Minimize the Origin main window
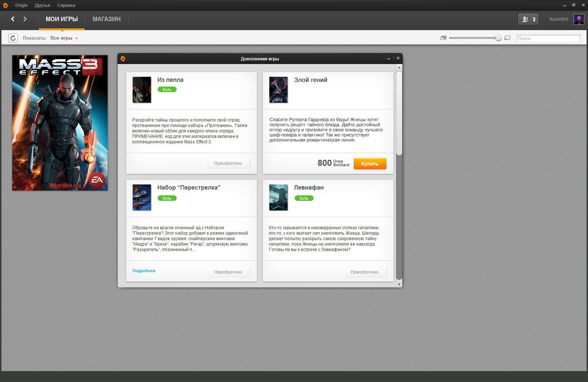The height and width of the screenshot is (382, 588). click(564, 5)
